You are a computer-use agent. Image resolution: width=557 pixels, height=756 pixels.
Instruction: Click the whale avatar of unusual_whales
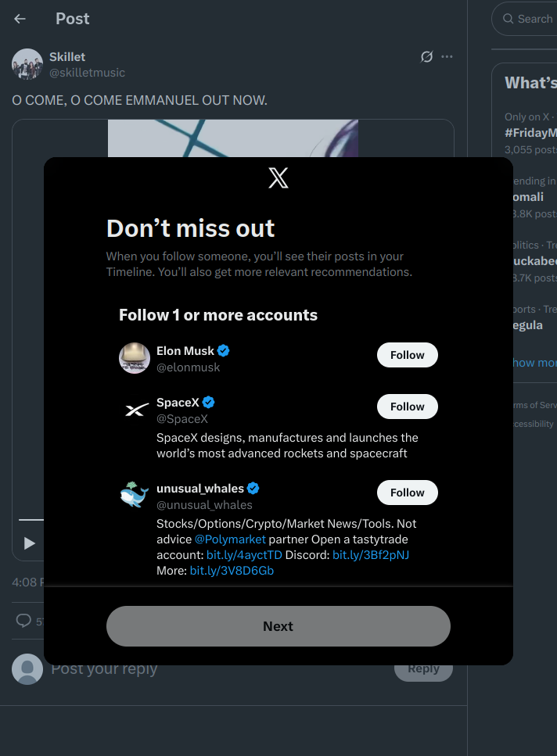pos(134,493)
